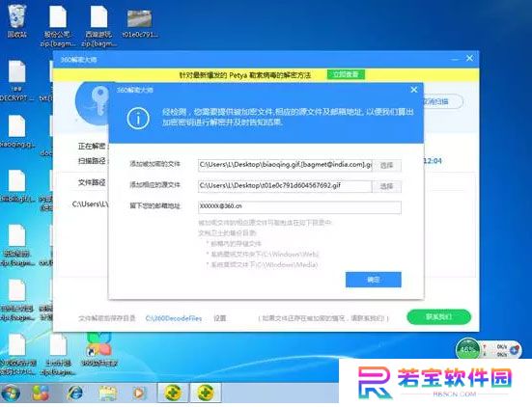532x407 pixels.
Task: Click the original source file path field
Action: pos(285,186)
